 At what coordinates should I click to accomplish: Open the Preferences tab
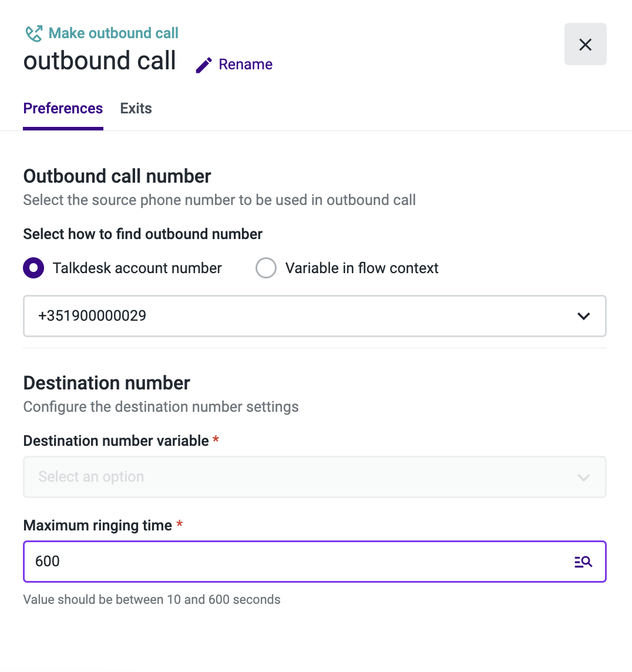point(63,109)
